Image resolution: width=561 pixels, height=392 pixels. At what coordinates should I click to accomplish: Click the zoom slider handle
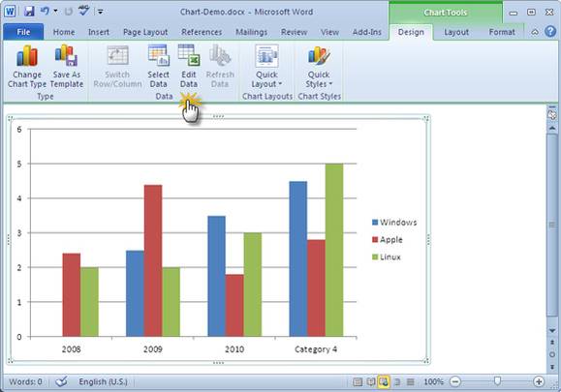click(497, 381)
